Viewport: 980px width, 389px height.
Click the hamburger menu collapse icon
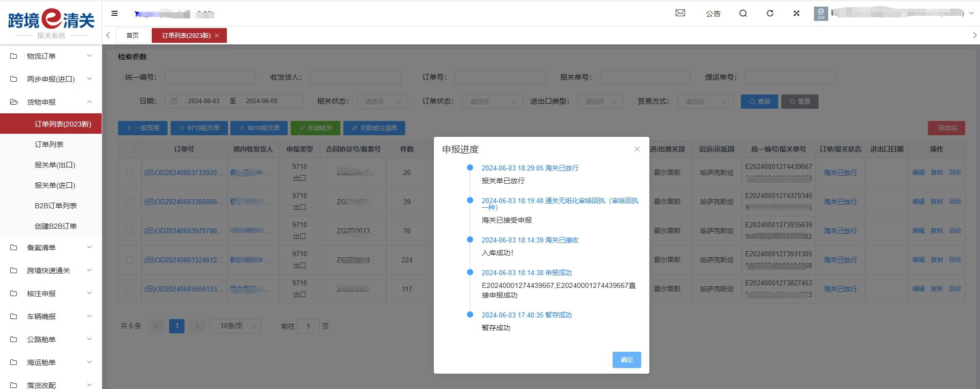[x=114, y=13]
